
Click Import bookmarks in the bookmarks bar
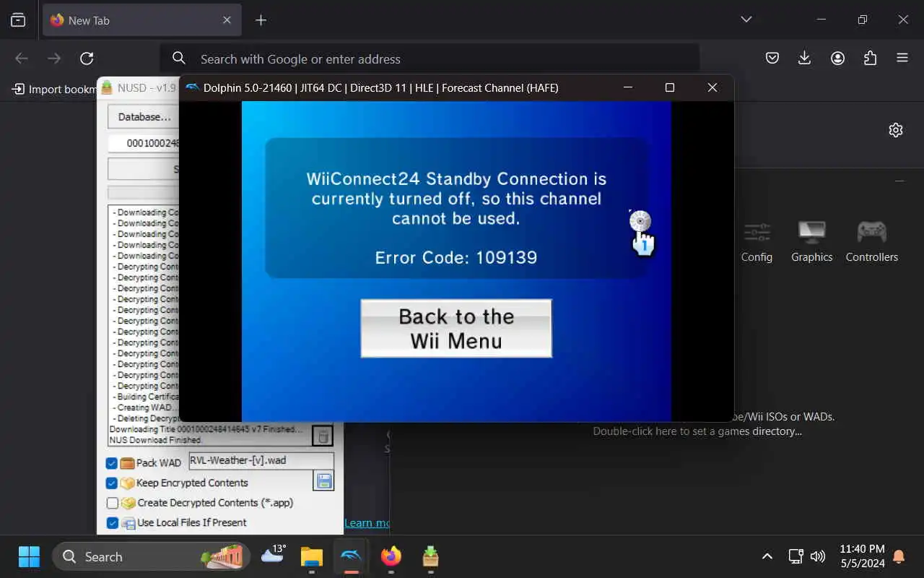(53, 89)
